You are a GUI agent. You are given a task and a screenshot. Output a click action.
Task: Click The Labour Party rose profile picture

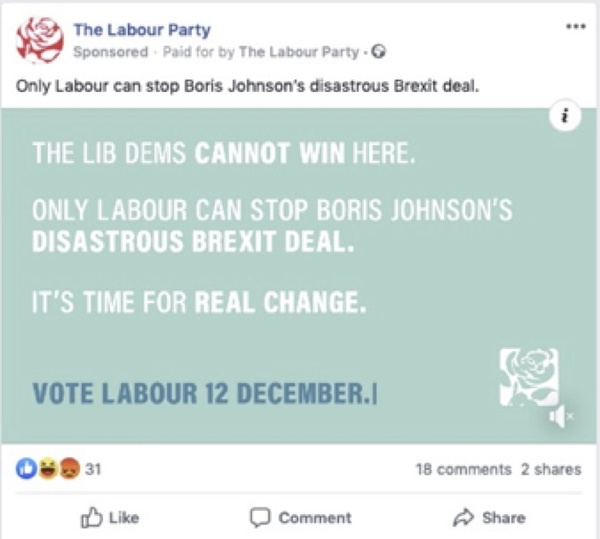41,40
